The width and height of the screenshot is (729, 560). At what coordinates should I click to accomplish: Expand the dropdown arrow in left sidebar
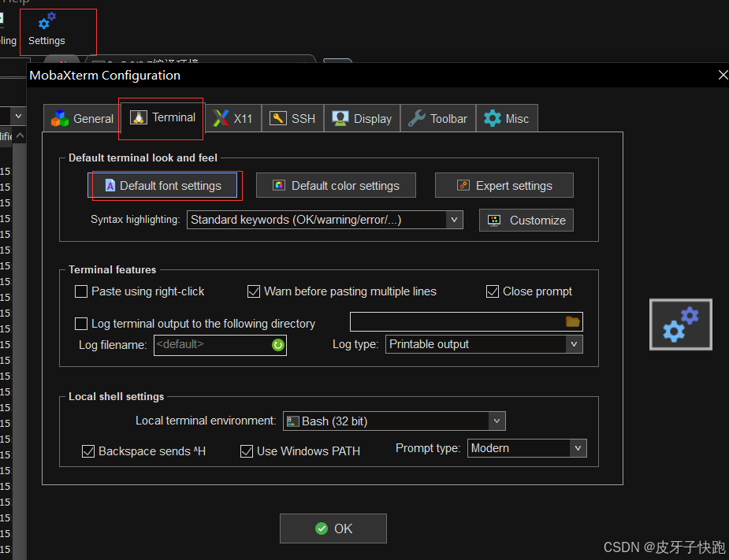point(18,116)
